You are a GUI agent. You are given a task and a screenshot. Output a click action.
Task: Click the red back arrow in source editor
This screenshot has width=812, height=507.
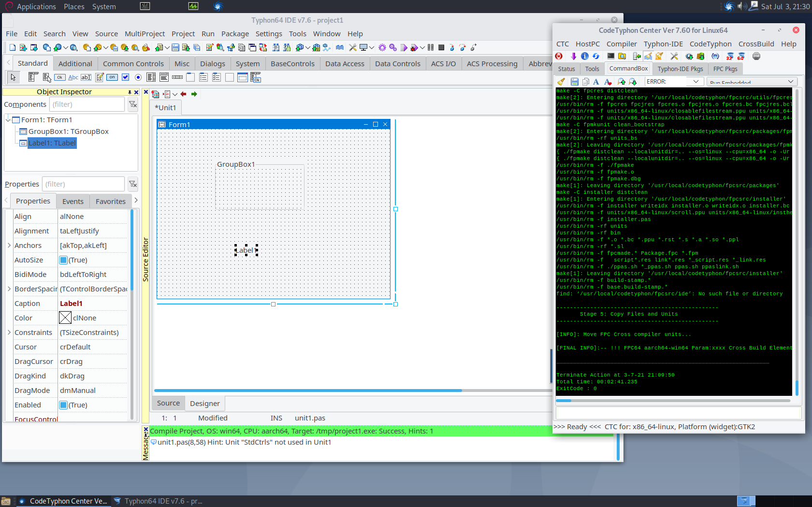click(184, 94)
